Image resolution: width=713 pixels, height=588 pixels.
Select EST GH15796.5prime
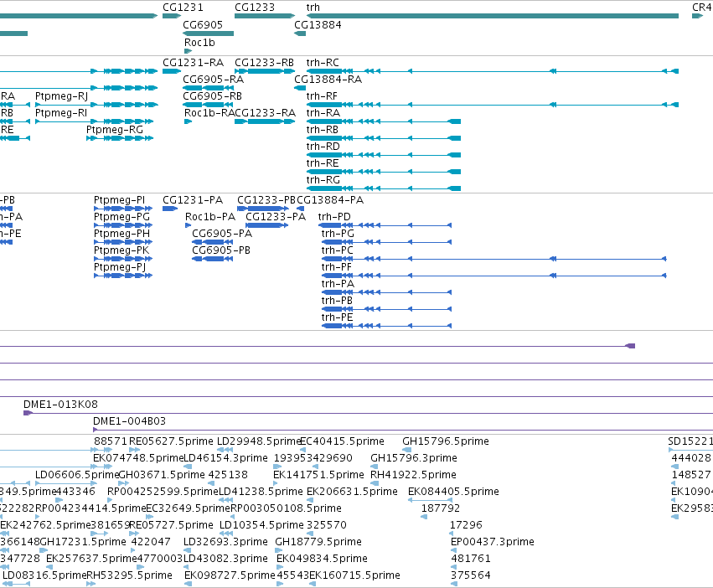[x=446, y=441]
